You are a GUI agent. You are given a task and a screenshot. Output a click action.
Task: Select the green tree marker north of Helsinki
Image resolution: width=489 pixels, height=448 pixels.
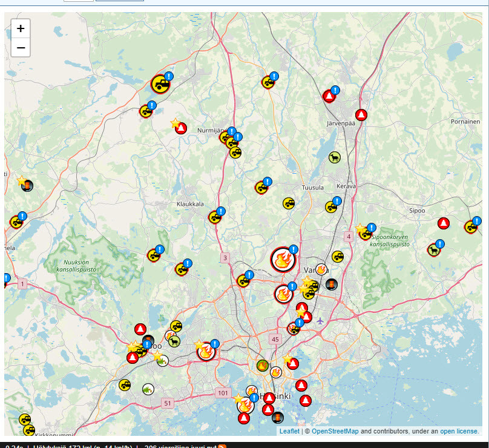tap(263, 365)
